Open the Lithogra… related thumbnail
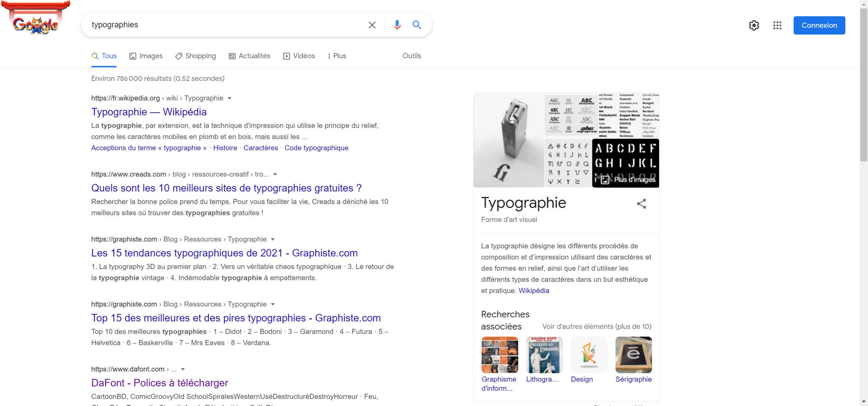868x406 pixels. tap(545, 355)
